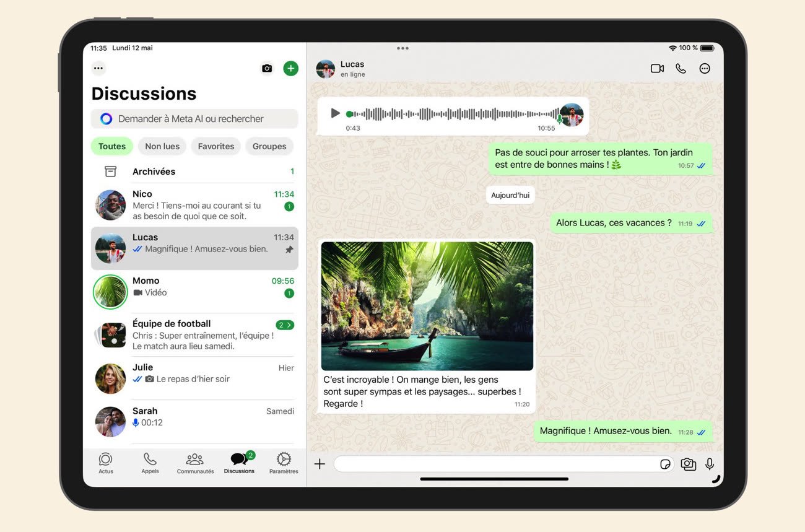Open the chat with Momo
The width and height of the screenshot is (805, 532).
194,292
